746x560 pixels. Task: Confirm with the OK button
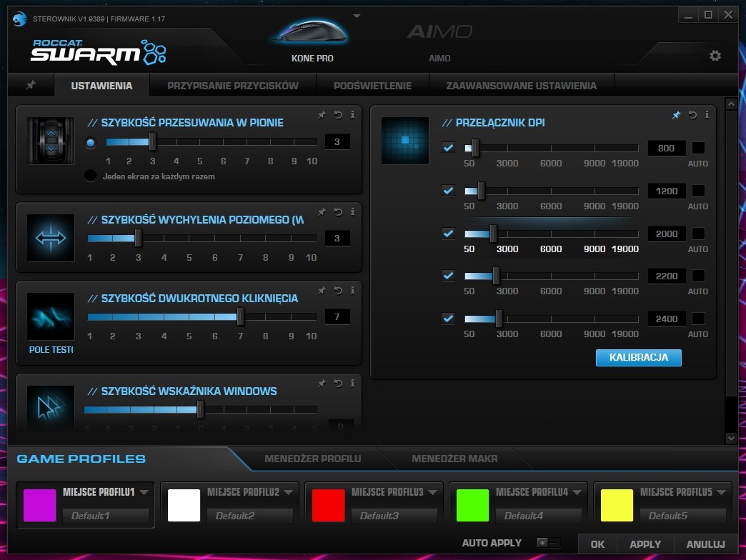pyautogui.click(x=597, y=544)
